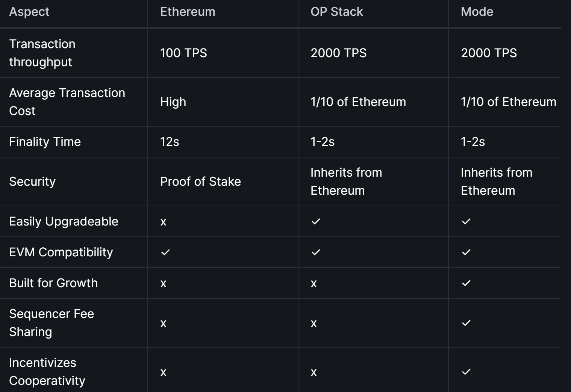Select the Aspect column header
The height and width of the screenshot is (392, 571).
29,12
